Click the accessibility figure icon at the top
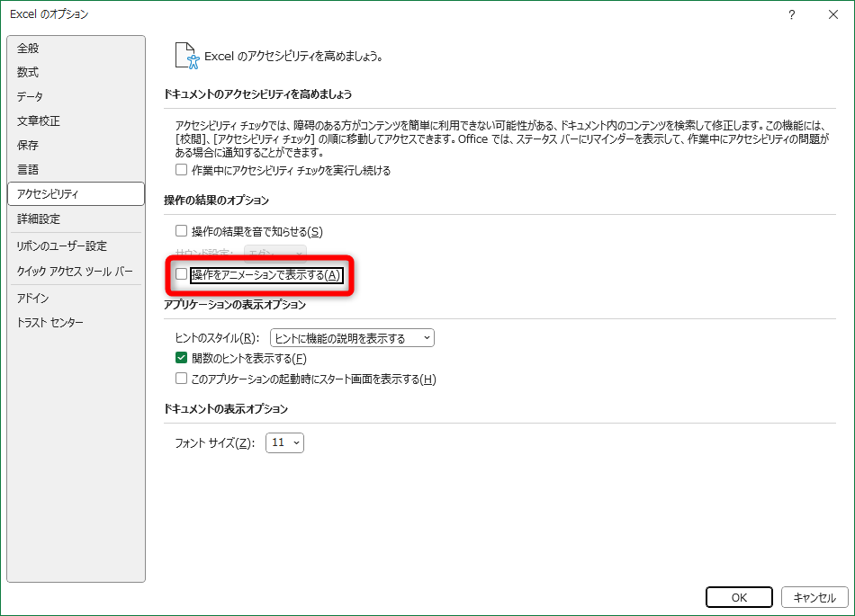Screen dimensions: 855x616 (184, 54)
